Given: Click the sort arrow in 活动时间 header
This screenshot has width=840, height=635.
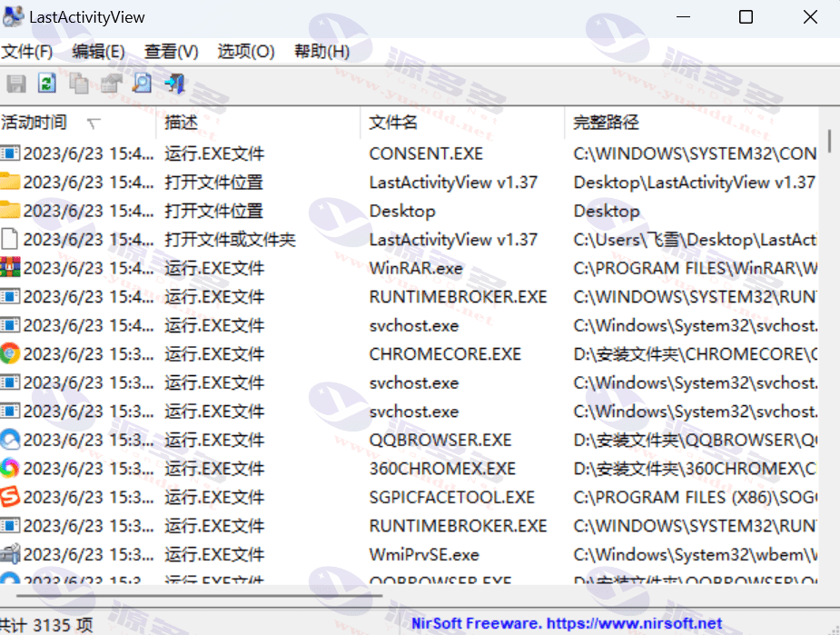Looking at the screenshot, I should 94,124.
